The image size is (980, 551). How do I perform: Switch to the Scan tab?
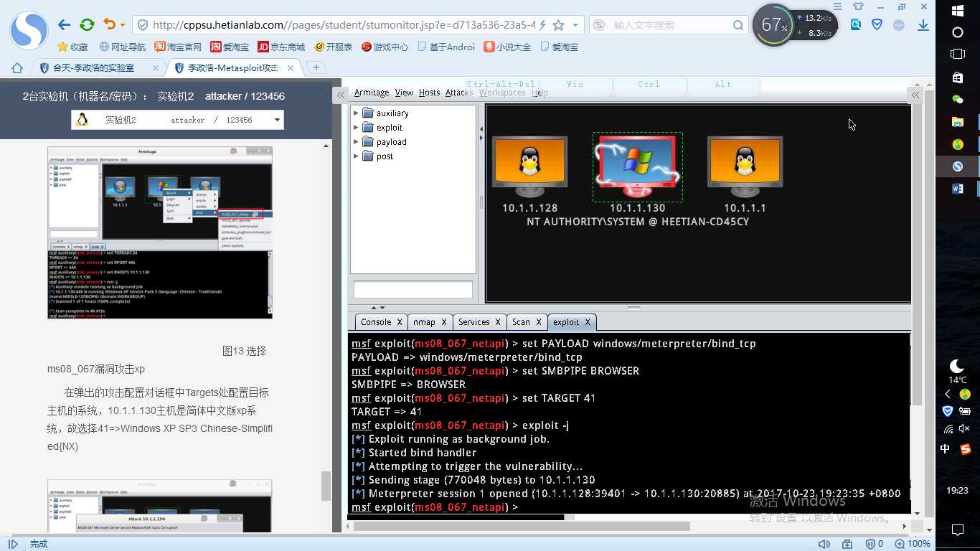(x=527, y=322)
